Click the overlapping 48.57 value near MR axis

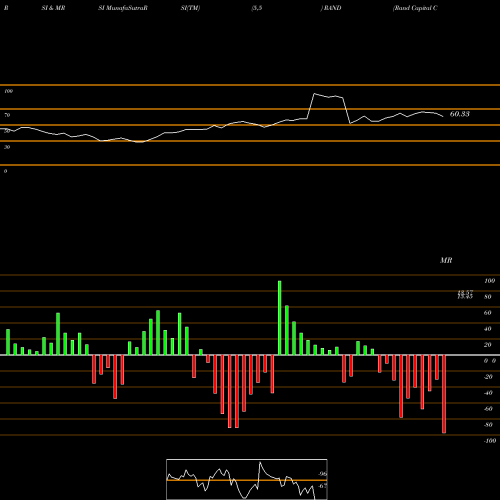(465, 294)
